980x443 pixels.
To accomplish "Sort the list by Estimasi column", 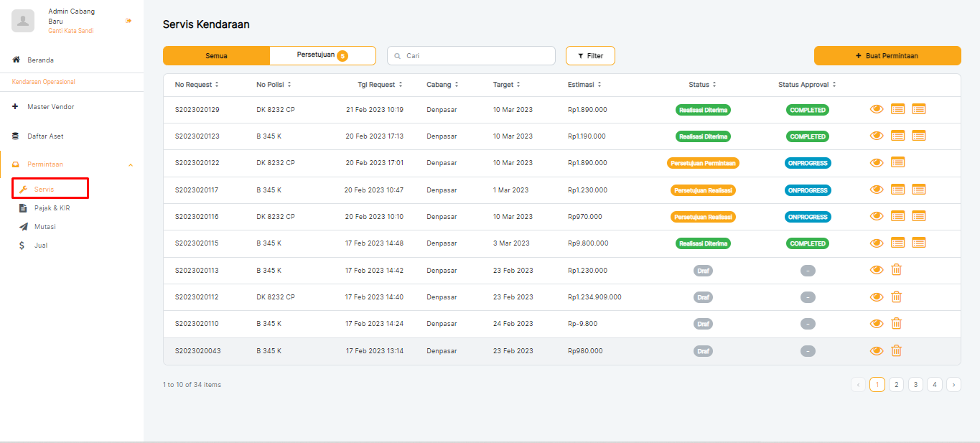I will (584, 85).
